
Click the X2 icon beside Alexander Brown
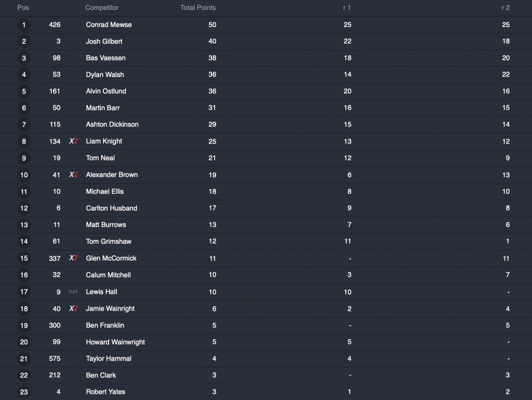[x=73, y=175]
